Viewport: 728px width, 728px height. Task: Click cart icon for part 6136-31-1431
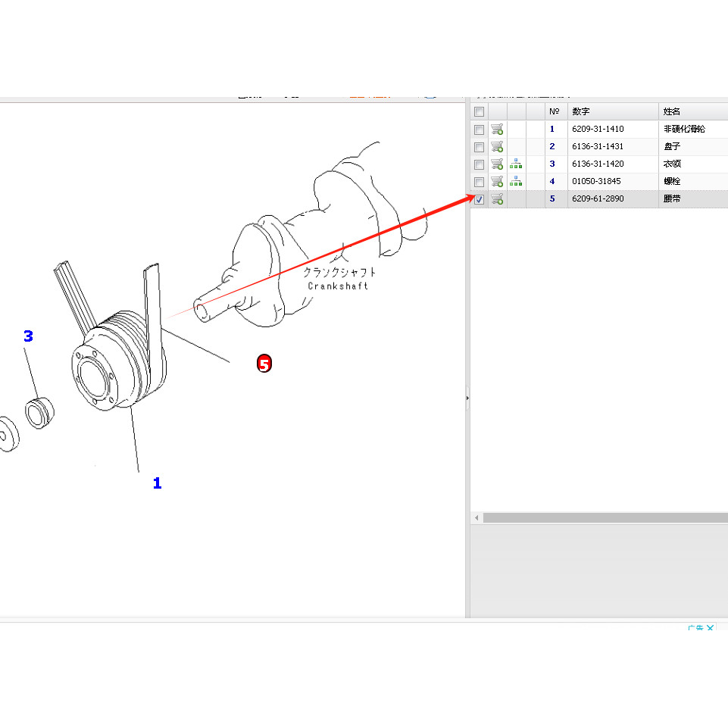point(497,147)
